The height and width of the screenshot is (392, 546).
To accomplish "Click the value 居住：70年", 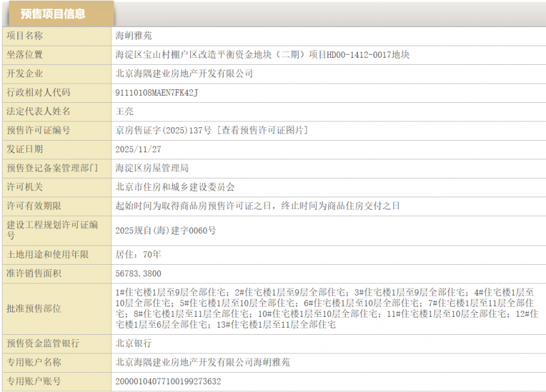I will click(x=138, y=254).
